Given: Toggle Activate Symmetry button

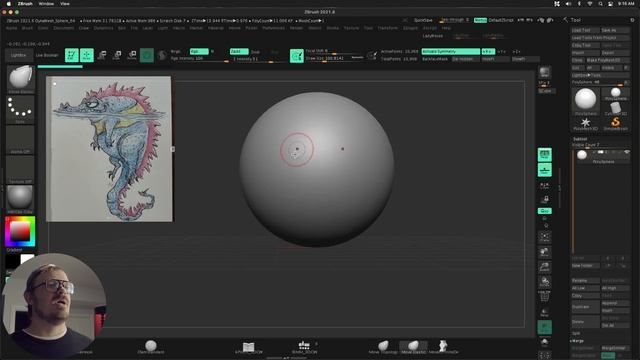Looking at the screenshot, I should pos(451,51).
